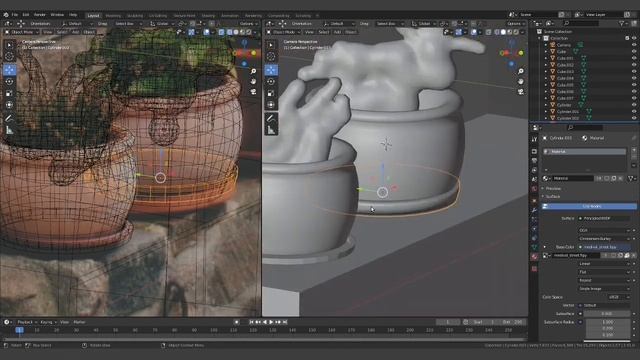The width and height of the screenshot is (640, 360).
Task: Toggle overlays in the left viewport header
Action: pos(207,32)
